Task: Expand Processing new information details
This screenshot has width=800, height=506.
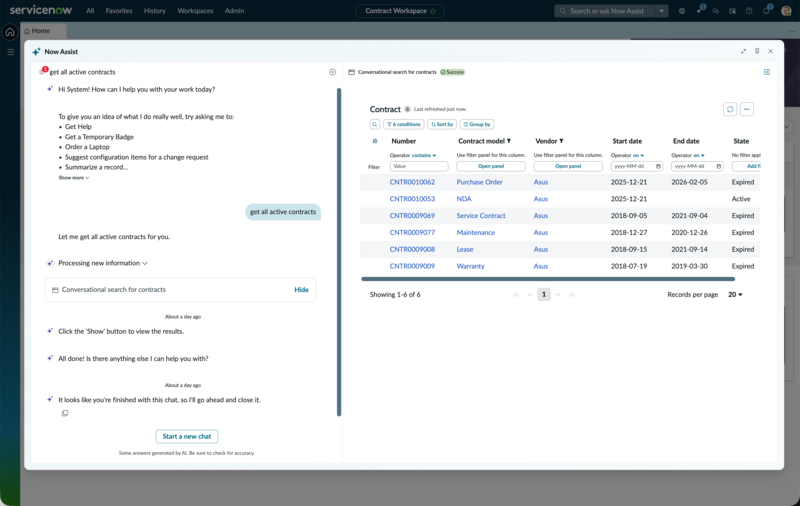Action: coord(103,263)
